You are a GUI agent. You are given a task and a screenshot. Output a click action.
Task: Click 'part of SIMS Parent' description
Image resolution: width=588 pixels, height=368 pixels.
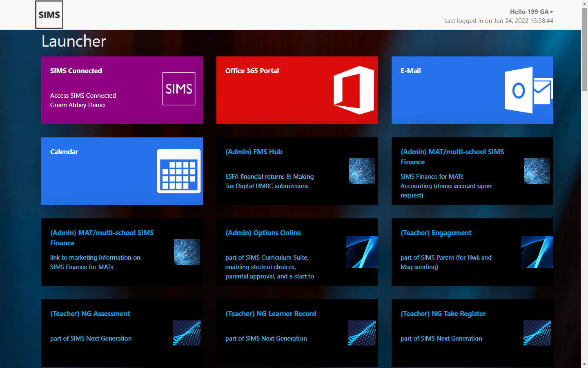point(446,262)
